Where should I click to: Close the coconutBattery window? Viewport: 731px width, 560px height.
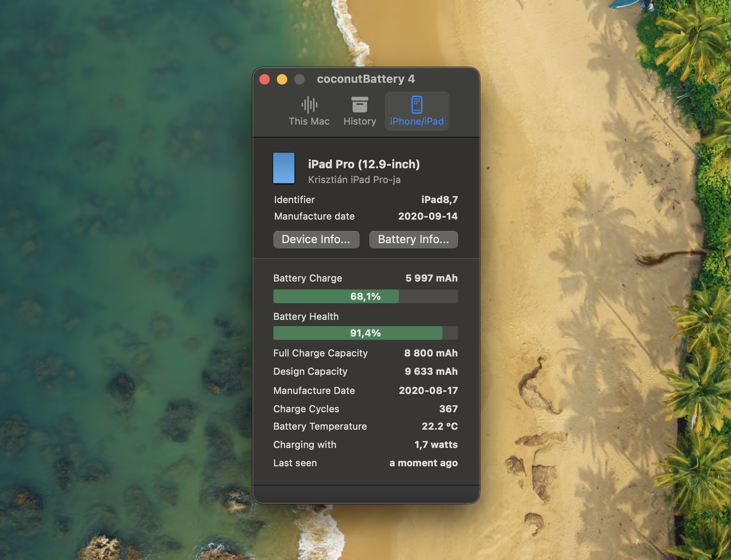pos(265,79)
